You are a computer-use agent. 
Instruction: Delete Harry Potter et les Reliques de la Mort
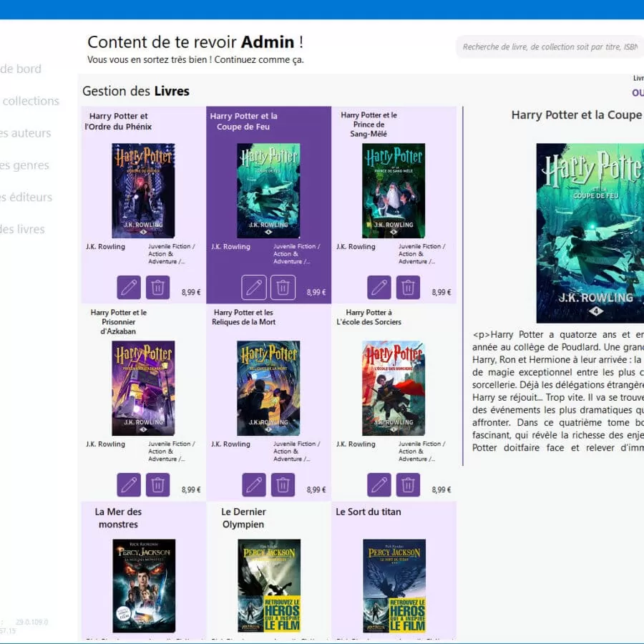(x=283, y=484)
